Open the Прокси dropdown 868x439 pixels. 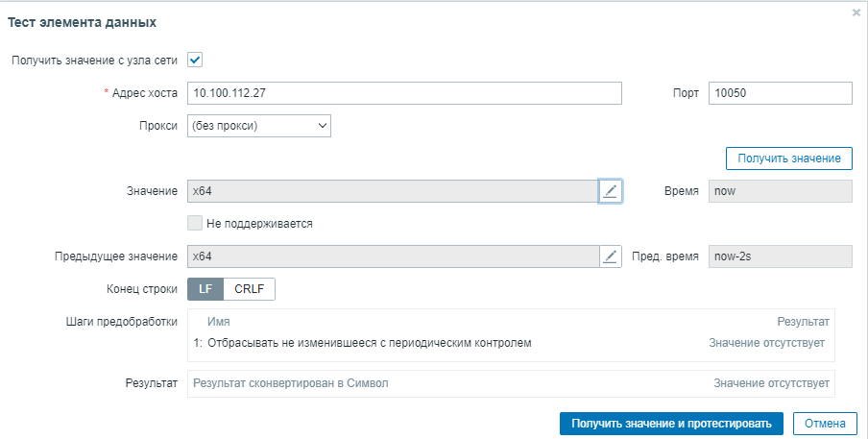[259, 125]
